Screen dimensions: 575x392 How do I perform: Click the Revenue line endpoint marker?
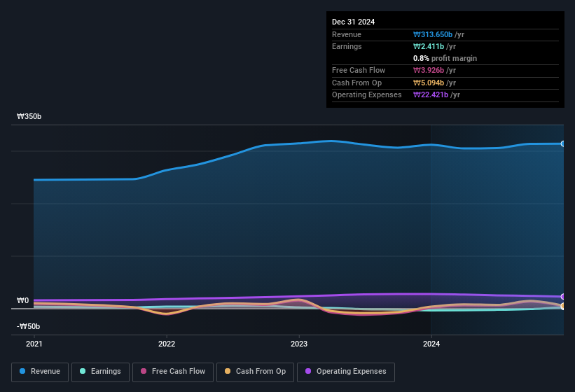pyautogui.click(x=562, y=143)
